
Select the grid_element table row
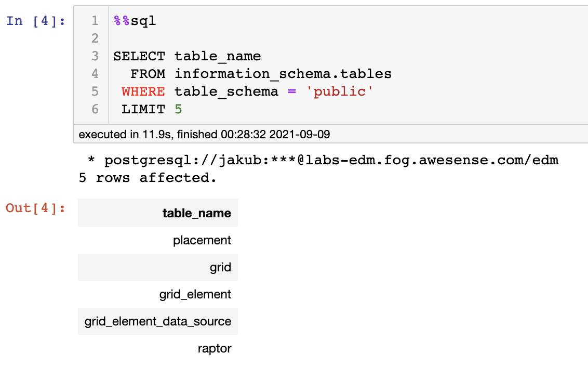(158, 294)
